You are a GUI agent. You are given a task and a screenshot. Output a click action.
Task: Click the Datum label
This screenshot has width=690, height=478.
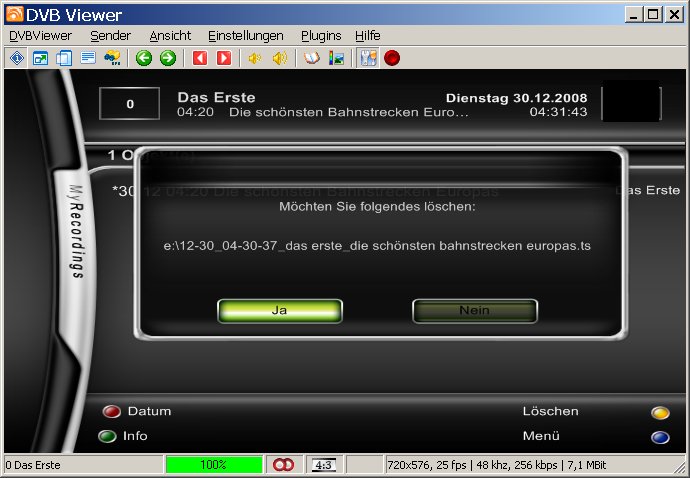click(149, 411)
